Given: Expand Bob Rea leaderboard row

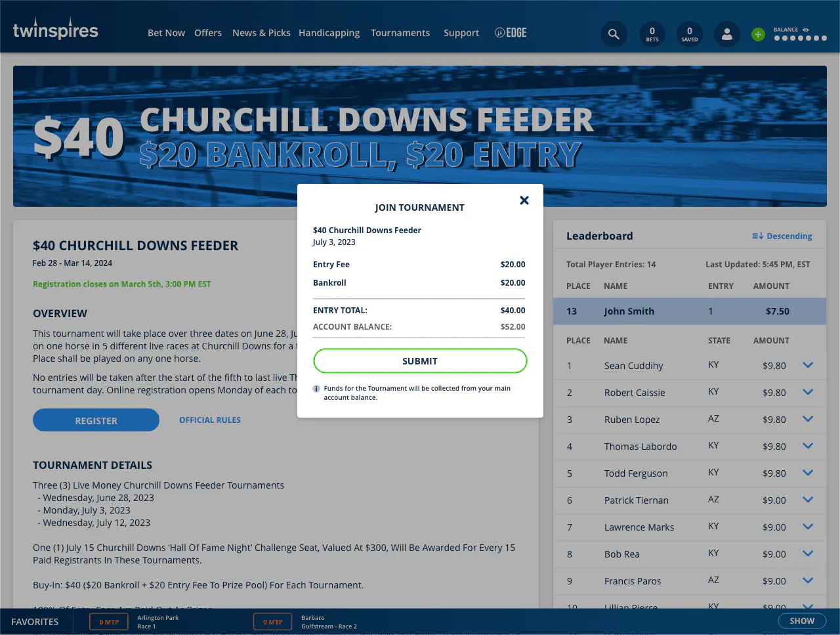Looking at the screenshot, I should (x=808, y=554).
